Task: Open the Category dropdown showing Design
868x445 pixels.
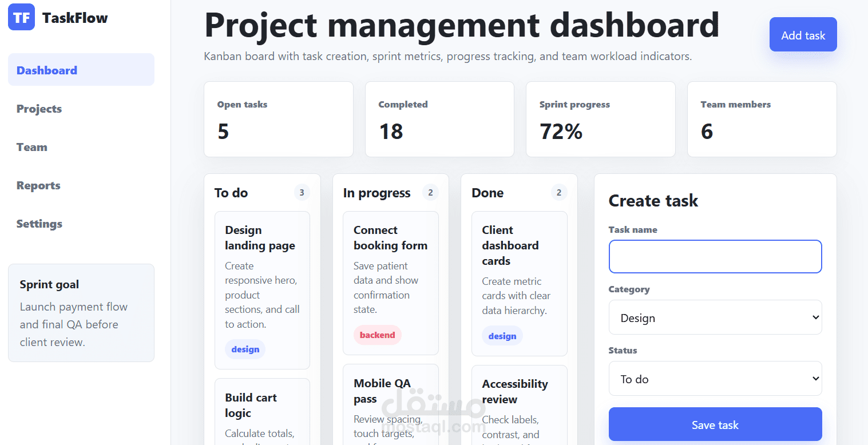Action: pos(715,317)
